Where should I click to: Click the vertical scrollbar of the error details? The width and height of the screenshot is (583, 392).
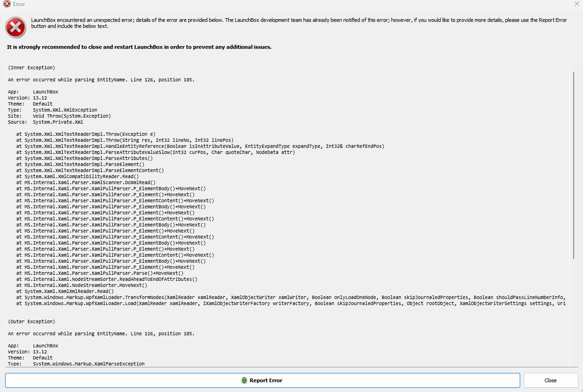tap(574, 165)
